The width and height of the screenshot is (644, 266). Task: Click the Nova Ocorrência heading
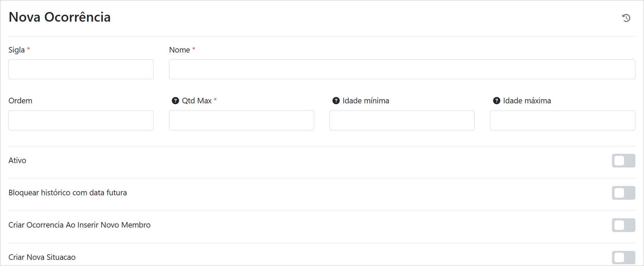coord(59,17)
